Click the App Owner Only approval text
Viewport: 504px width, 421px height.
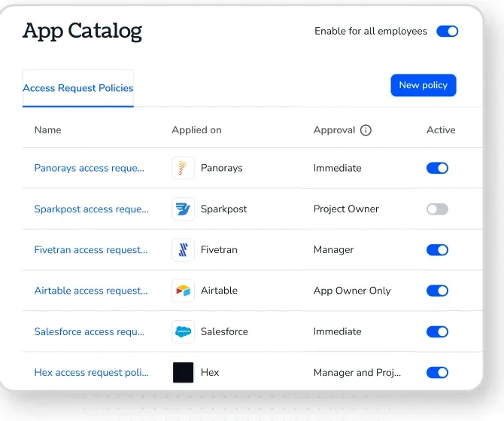tap(352, 291)
